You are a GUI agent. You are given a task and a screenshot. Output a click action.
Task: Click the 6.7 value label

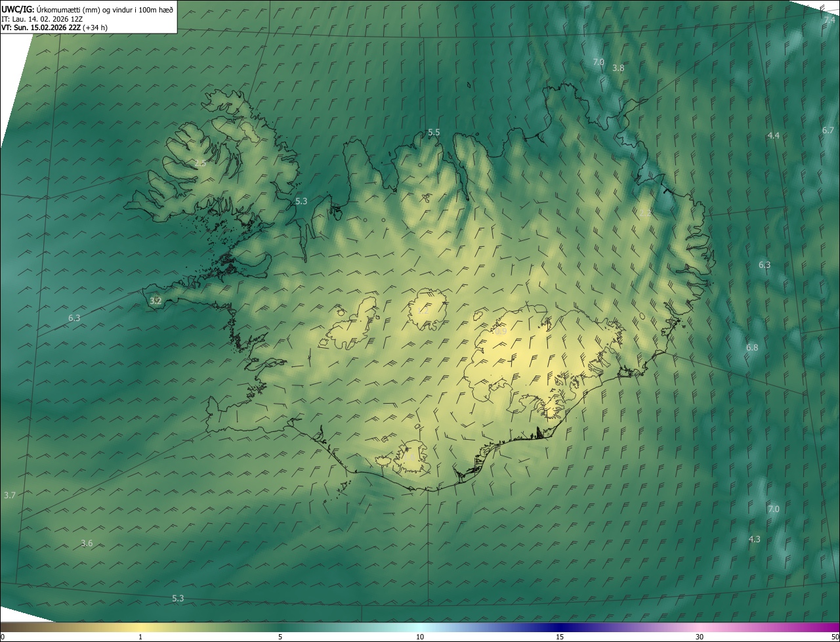pos(828,131)
